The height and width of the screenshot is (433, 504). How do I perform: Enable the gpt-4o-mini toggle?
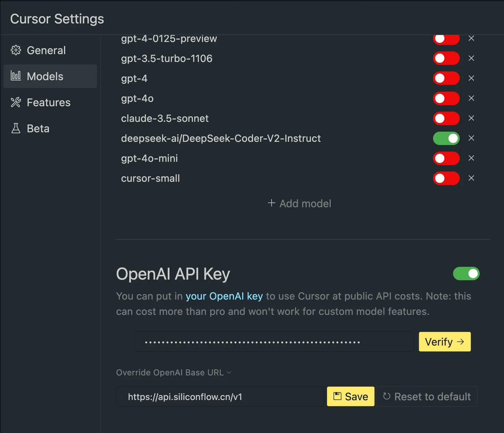pyautogui.click(x=446, y=158)
